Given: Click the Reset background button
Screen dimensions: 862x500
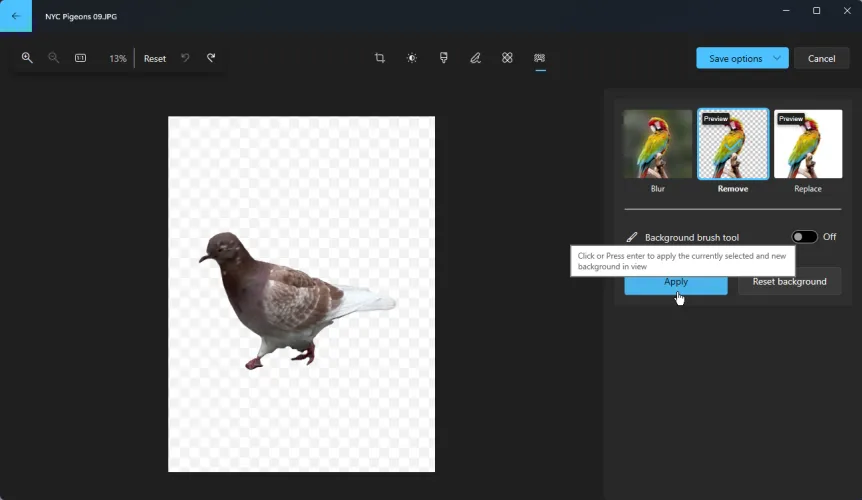Looking at the screenshot, I should click(x=789, y=282).
